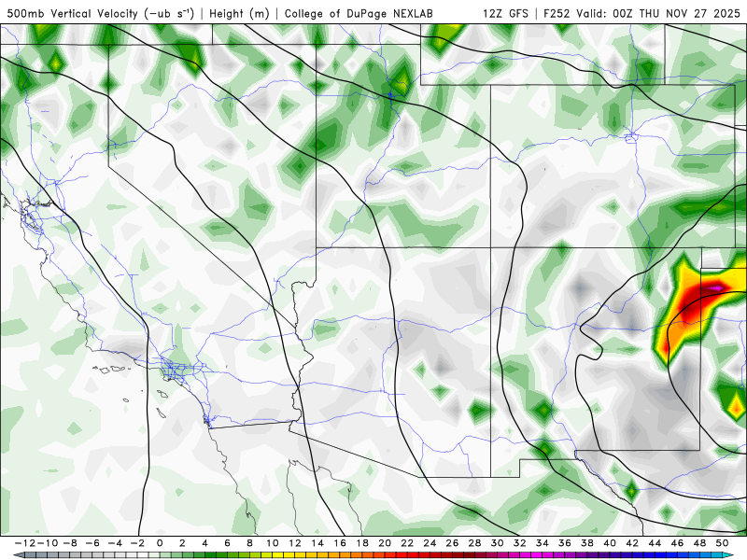
Task: Click the '2' value on the color scale
Action: [x=182, y=543]
